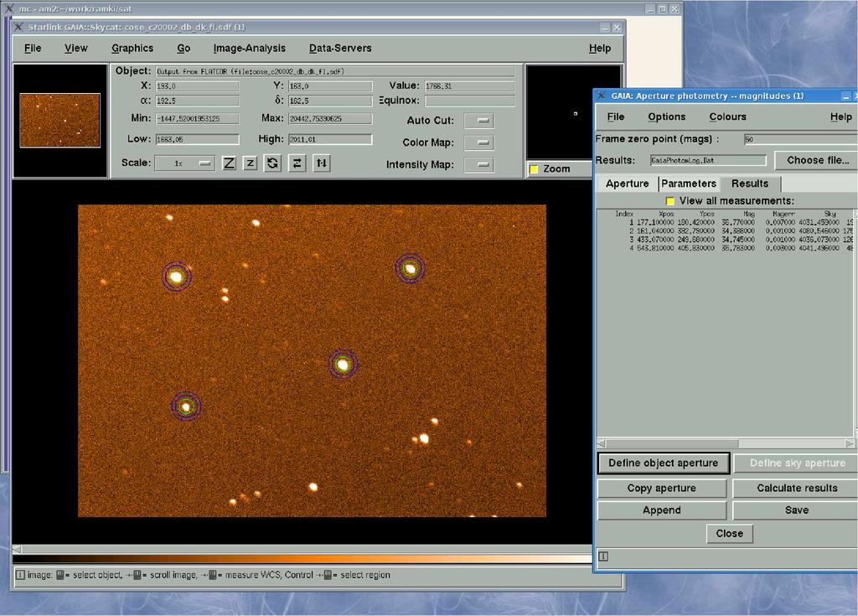The width and height of the screenshot is (858, 616).
Task: Click the measurements list horizontal scrollbar
Action: pyautogui.click(x=726, y=443)
